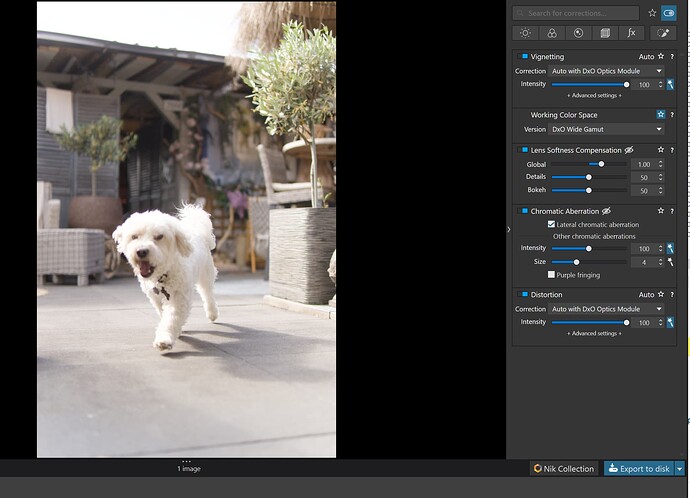The image size is (690, 498).
Task: Click the Export to disk button
Action: (639, 469)
